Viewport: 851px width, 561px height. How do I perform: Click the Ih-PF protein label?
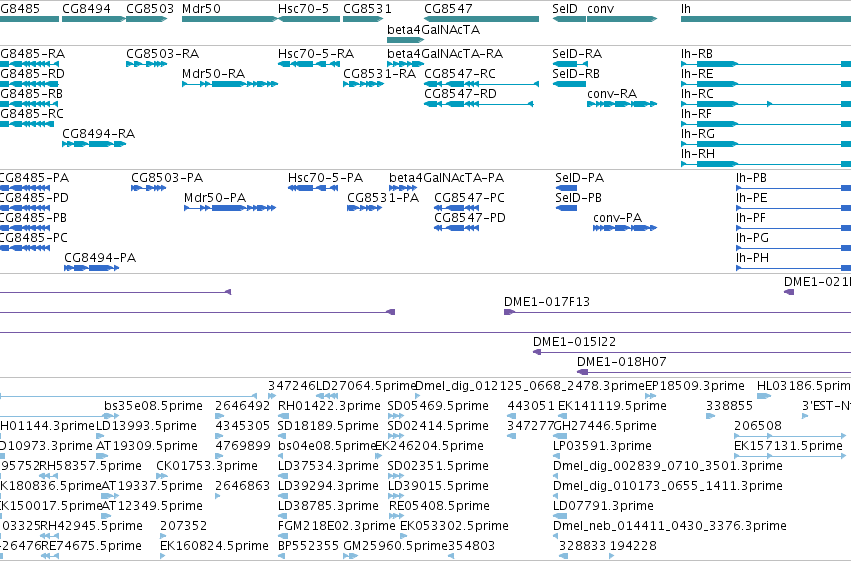751,218
